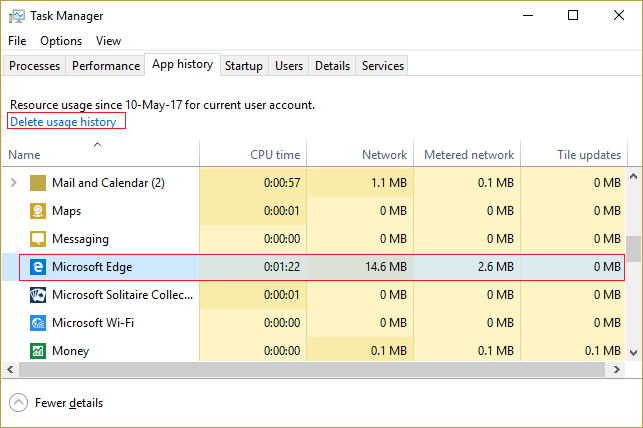
Task: Sort by the CPU time column
Action: click(253, 154)
